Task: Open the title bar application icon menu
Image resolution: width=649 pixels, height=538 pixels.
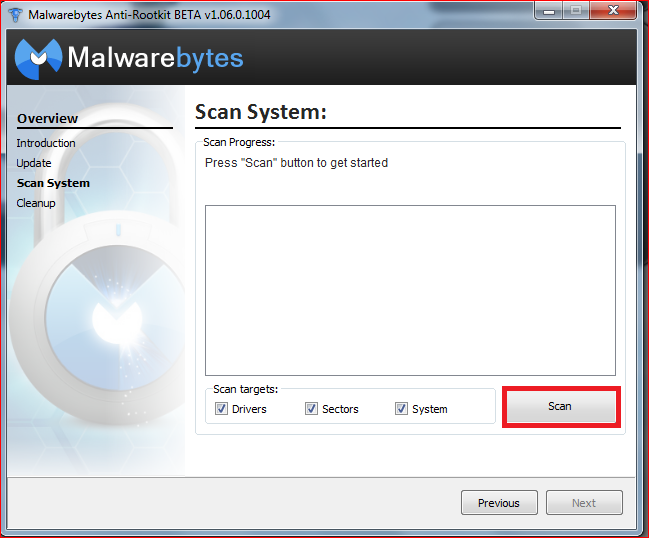Action: pyautogui.click(x=15, y=14)
